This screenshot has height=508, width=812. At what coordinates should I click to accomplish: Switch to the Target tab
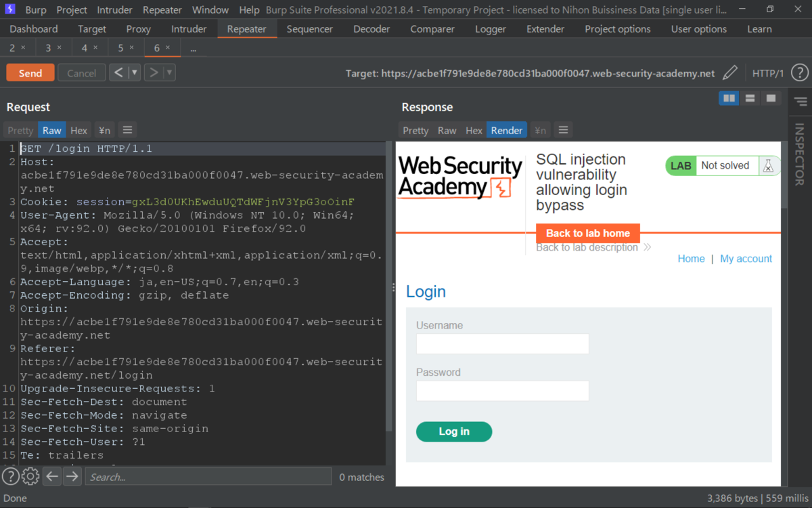(x=92, y=29)
